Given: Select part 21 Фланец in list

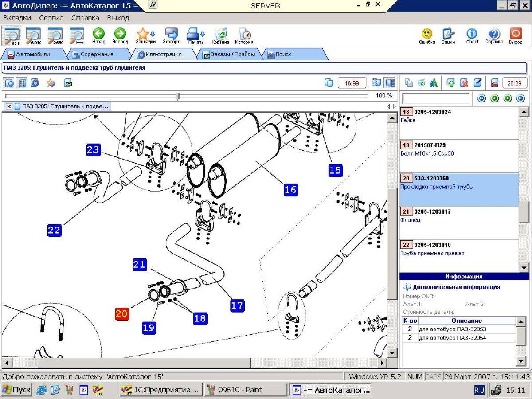Looking at the screenshot, I should [x=459, y=223].
